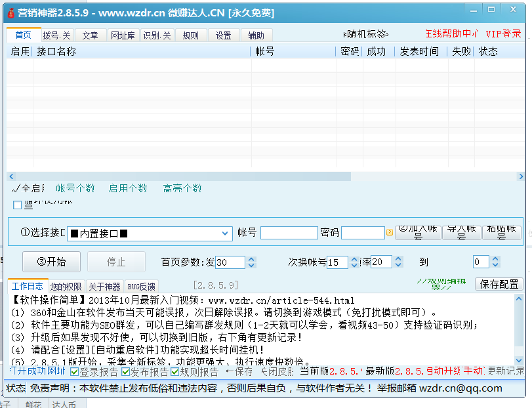Click the 鲜花 flower icon at bottom

(31, 404)
